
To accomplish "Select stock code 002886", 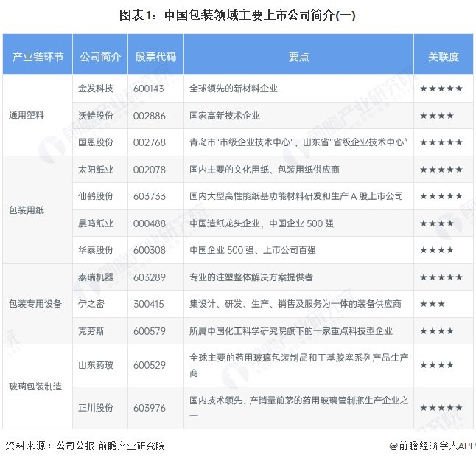I will (x=150, y=116).
